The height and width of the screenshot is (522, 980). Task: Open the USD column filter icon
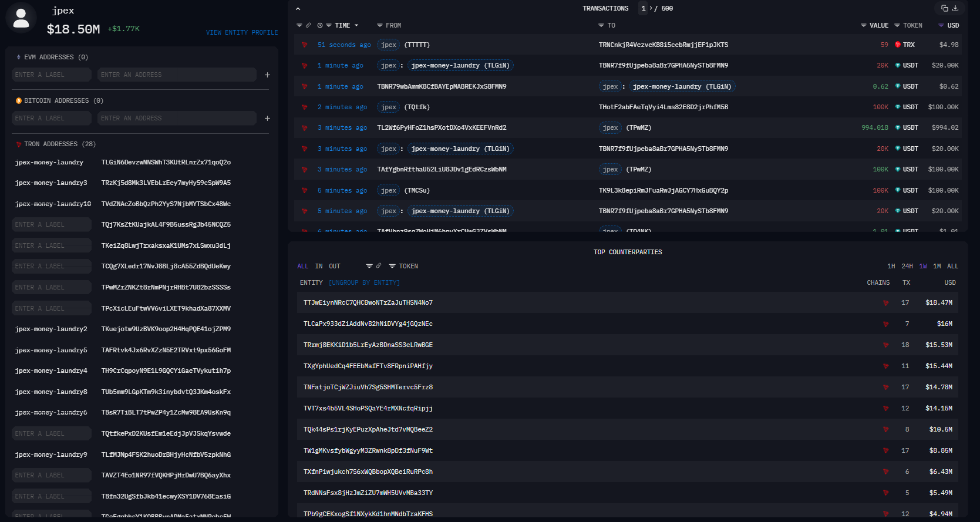941,25
